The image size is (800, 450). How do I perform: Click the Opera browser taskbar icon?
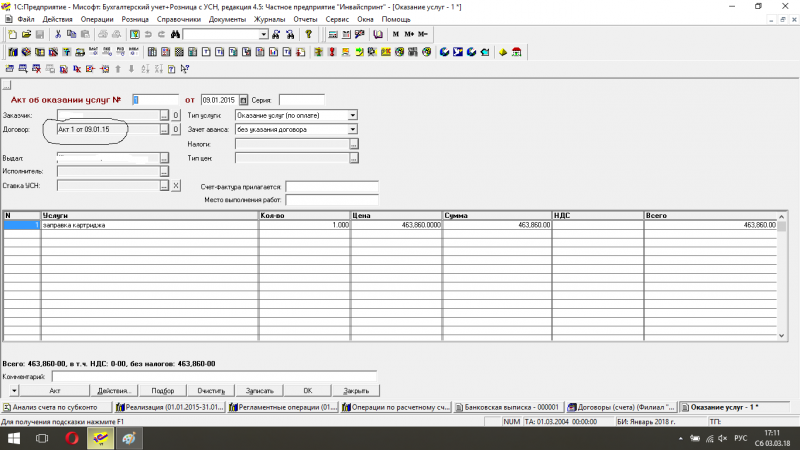click(72, 438)
